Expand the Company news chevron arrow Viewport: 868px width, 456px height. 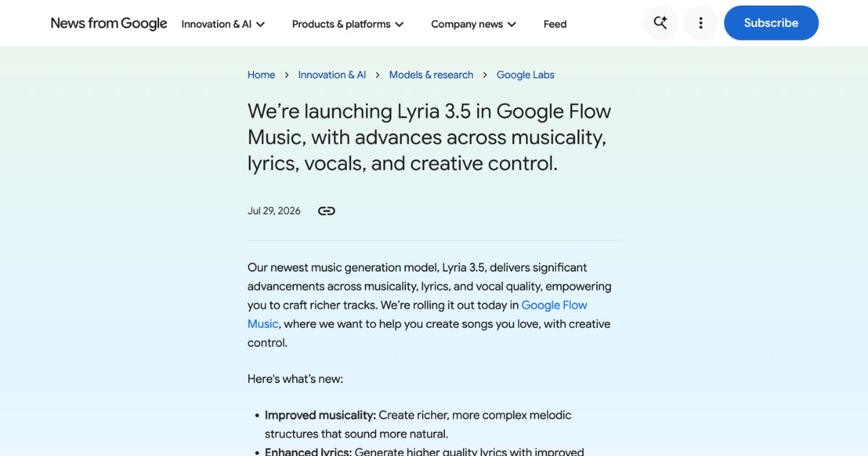click(511, 25)
